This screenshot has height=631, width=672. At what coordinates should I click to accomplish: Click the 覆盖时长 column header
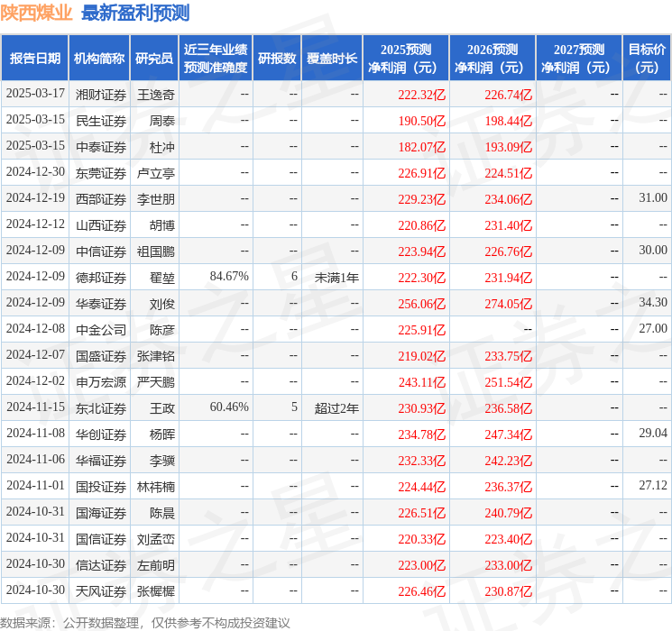(x=332, y=59)
